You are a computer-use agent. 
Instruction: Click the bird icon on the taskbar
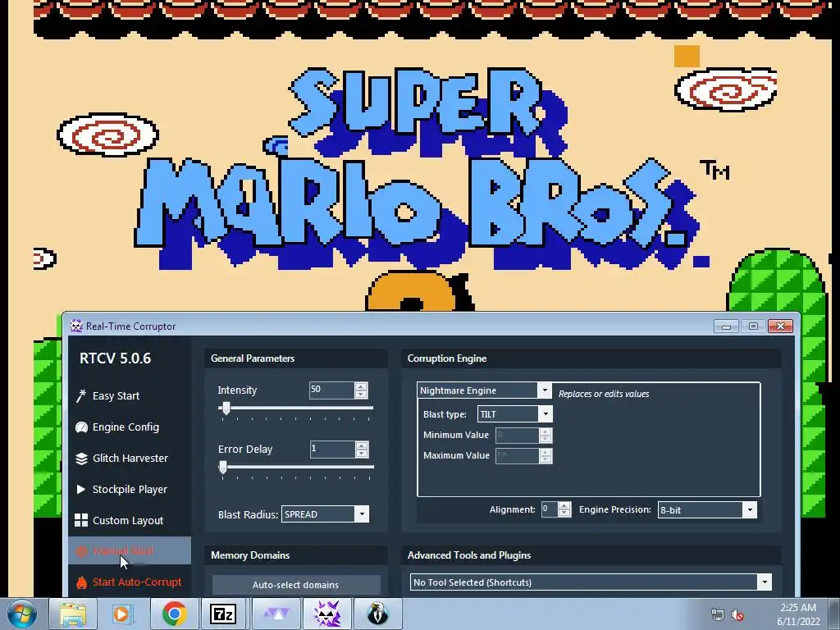click(377, 614)
